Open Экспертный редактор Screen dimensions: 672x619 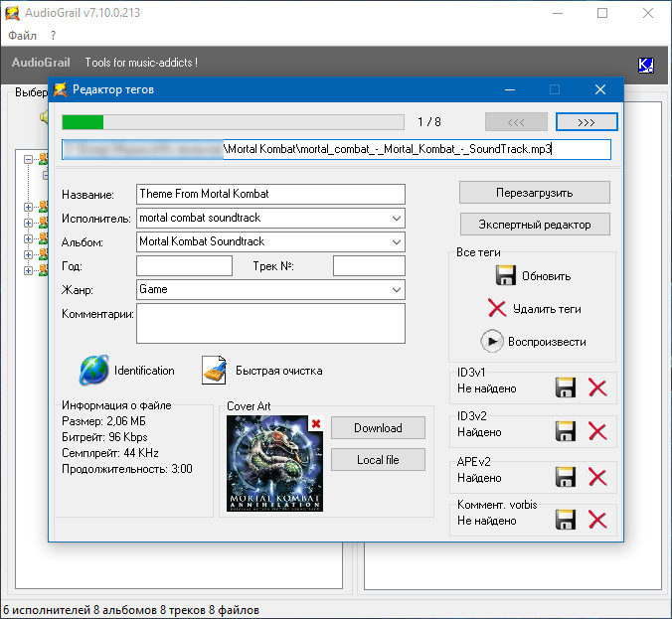point(535,224)
